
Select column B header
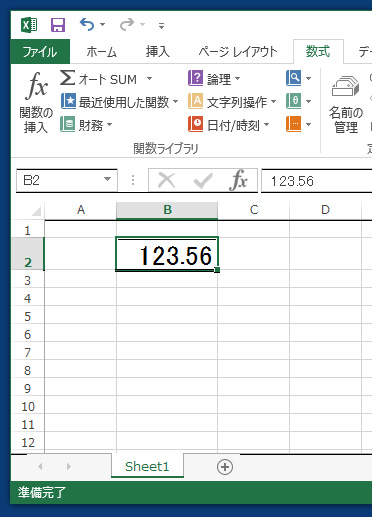[167, 210]
